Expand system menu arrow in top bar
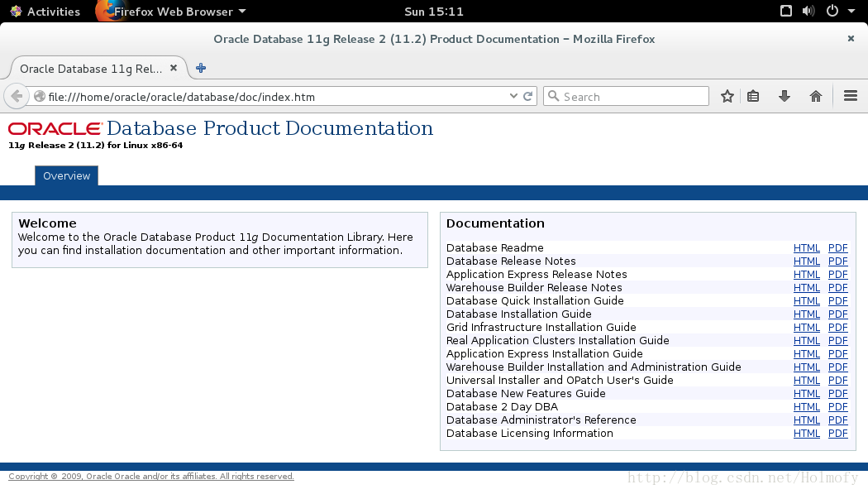868x494 pixels. (x=851, y=11)
